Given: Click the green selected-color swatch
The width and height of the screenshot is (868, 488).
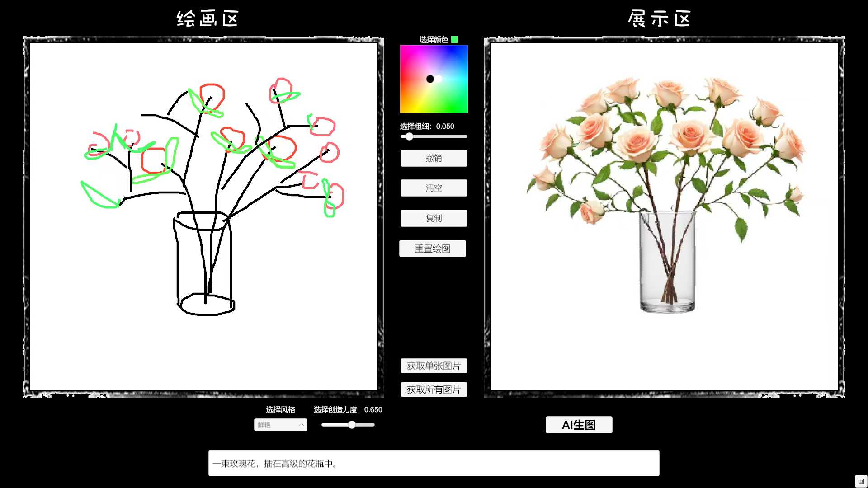Looking at the screenshot, I should 455,40.
